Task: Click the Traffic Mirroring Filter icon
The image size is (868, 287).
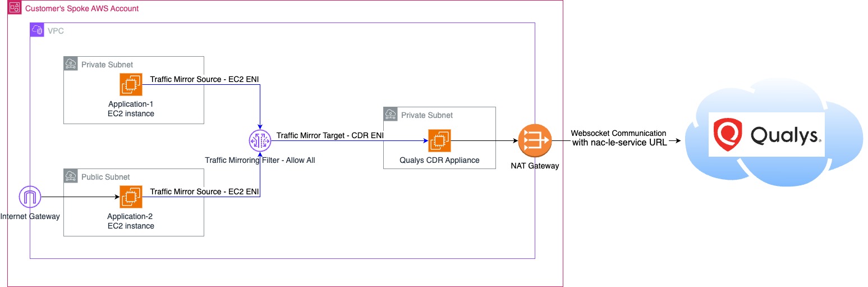Action: tap(260, 141)
